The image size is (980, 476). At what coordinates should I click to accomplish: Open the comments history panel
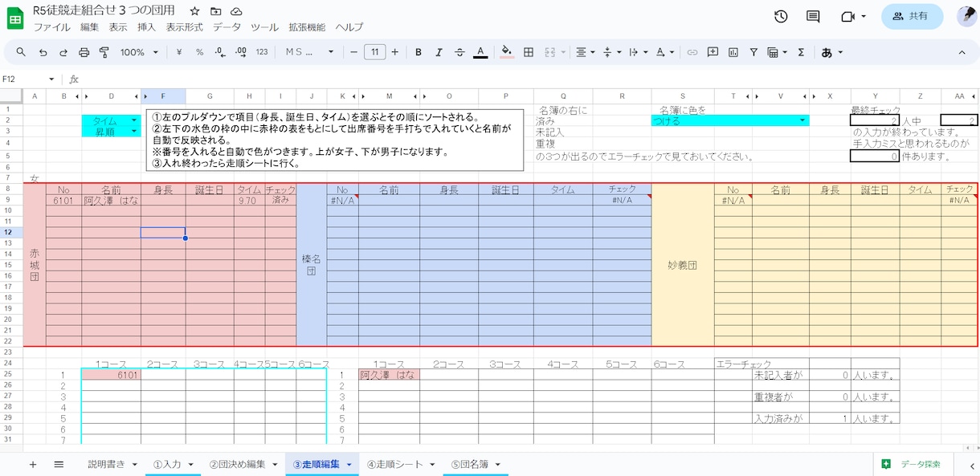tap(813, 16)
